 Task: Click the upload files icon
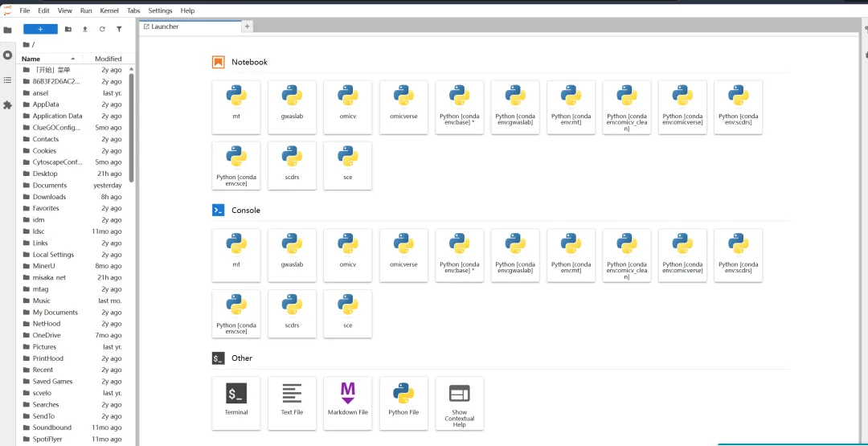coord(84,29)
